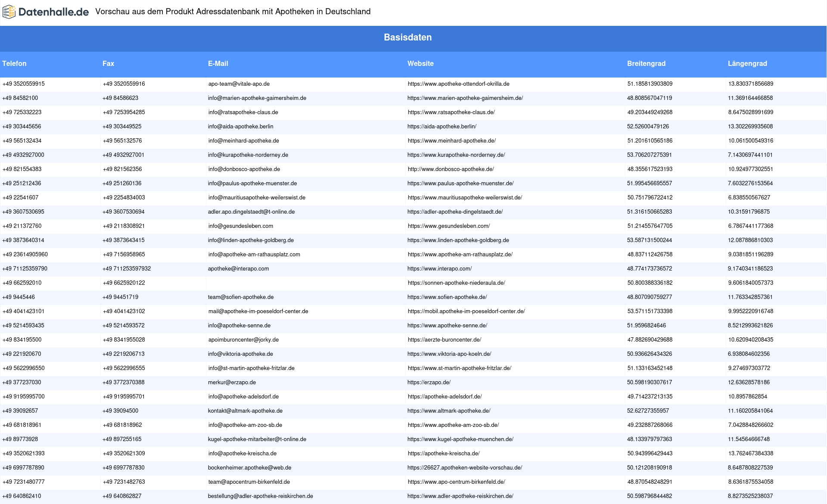Click email info@paulus-apotheke-muenster.de
Screen dimensions: 827x504
tap(252, 184)
